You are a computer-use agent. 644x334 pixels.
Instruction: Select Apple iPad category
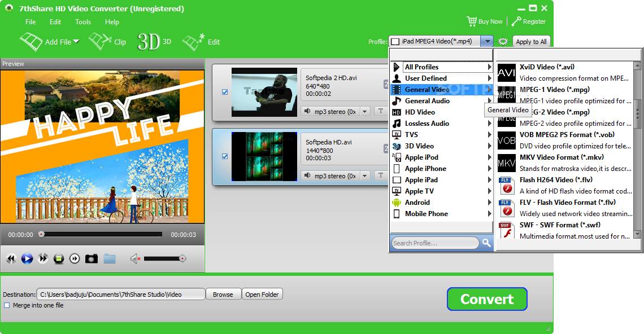coord(442,180)
